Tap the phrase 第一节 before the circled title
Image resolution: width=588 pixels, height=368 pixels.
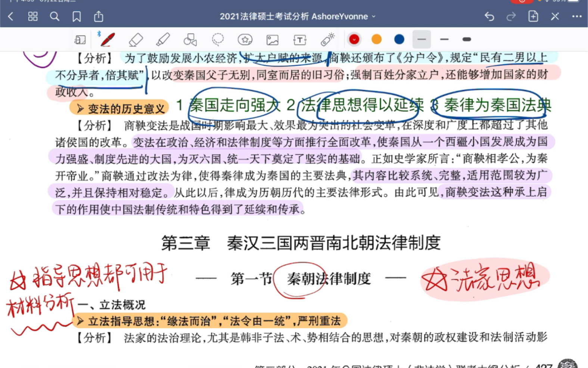tap(251, 279)
